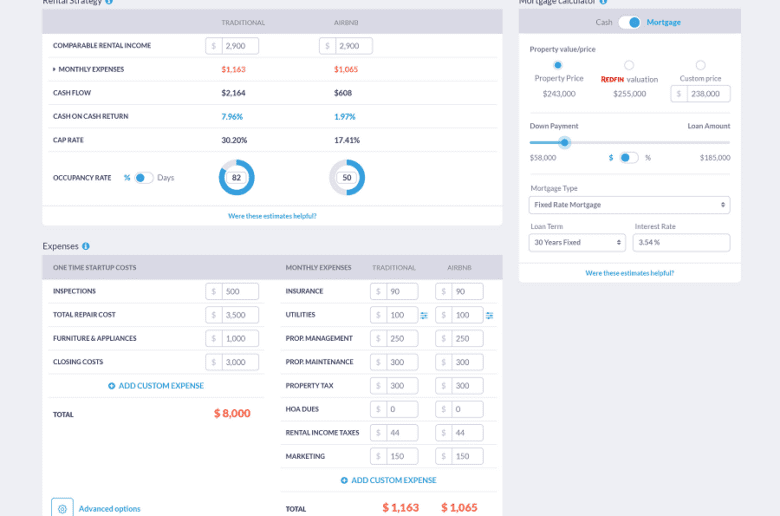Click the Down Payment slider handle

[x=565, y=142]
